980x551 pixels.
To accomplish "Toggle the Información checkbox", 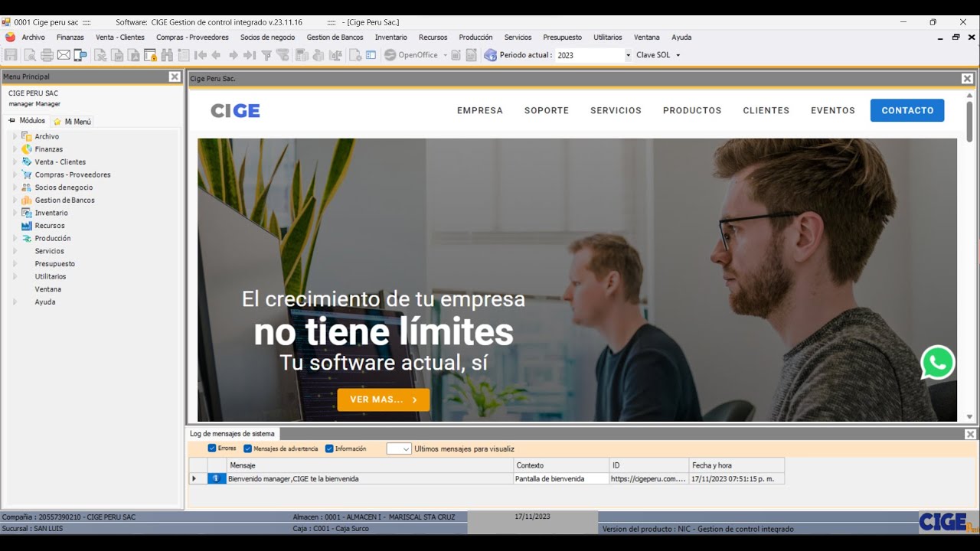I will point(329,448).
